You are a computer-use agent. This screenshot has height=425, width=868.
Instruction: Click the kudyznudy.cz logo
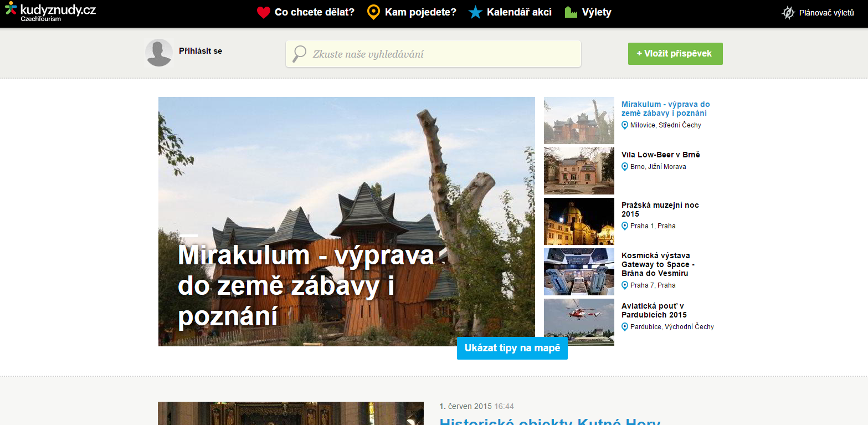click(x=50, y=11)
